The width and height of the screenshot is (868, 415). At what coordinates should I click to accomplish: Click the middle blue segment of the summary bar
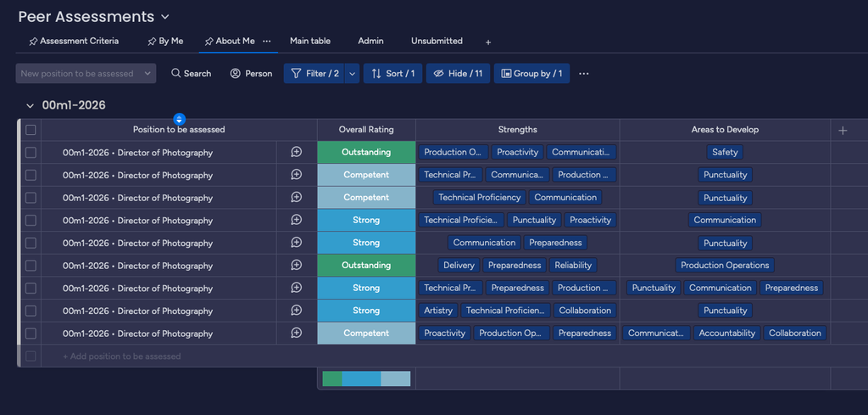pos(361,379)
